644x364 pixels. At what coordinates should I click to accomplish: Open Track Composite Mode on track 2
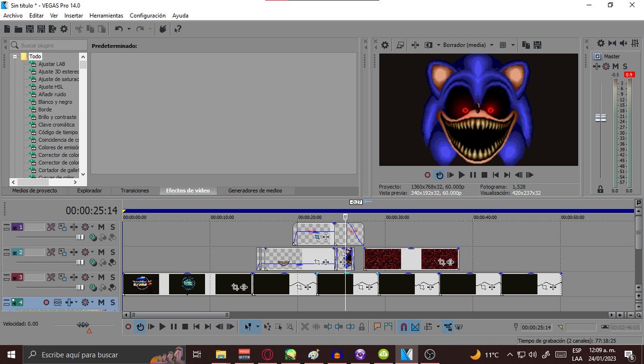point(62,252)
